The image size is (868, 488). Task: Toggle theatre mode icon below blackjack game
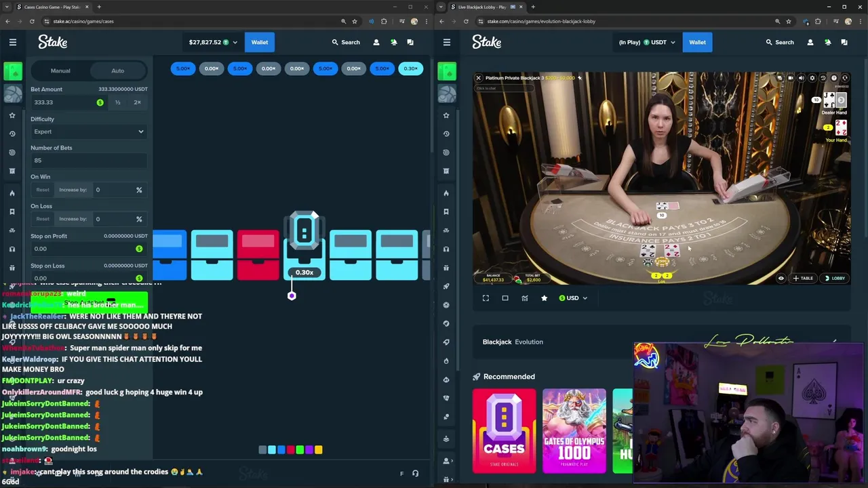click(x=505, y=298)
